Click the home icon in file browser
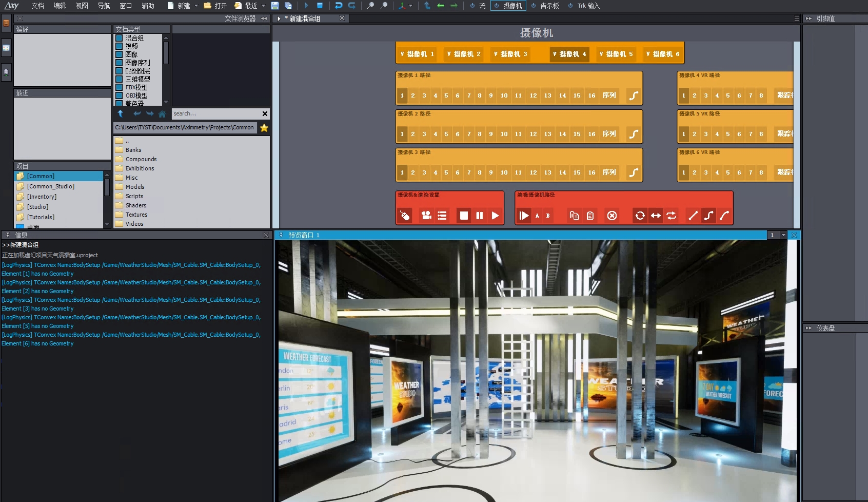The width and height of the screenshot is (868, 502). 162,114
